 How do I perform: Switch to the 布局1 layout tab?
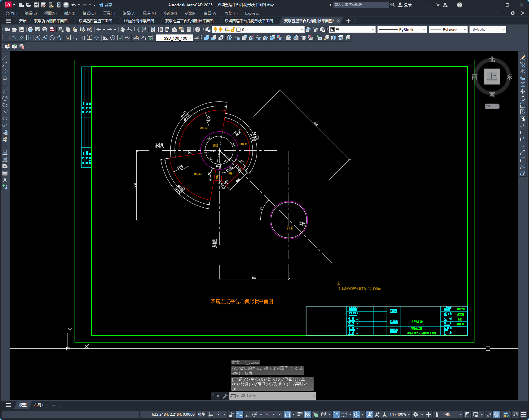(39, 405)
